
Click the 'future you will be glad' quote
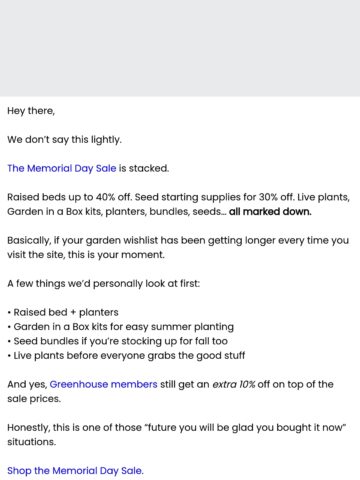click(x=245, y=427)
